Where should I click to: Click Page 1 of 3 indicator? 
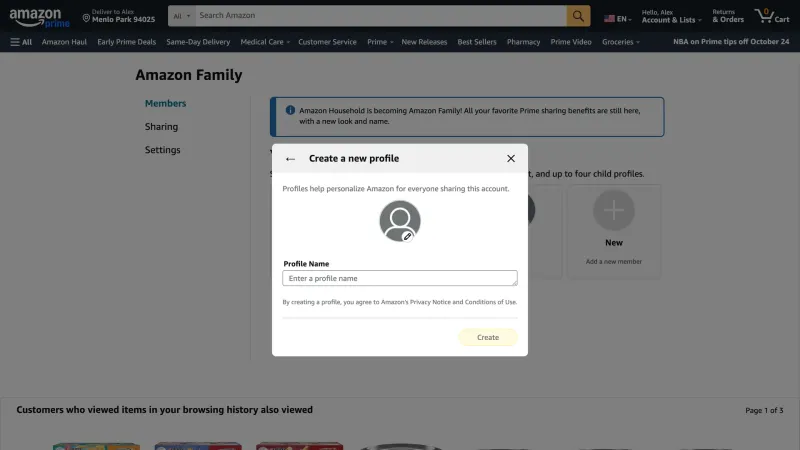click(x=764, y=410)
